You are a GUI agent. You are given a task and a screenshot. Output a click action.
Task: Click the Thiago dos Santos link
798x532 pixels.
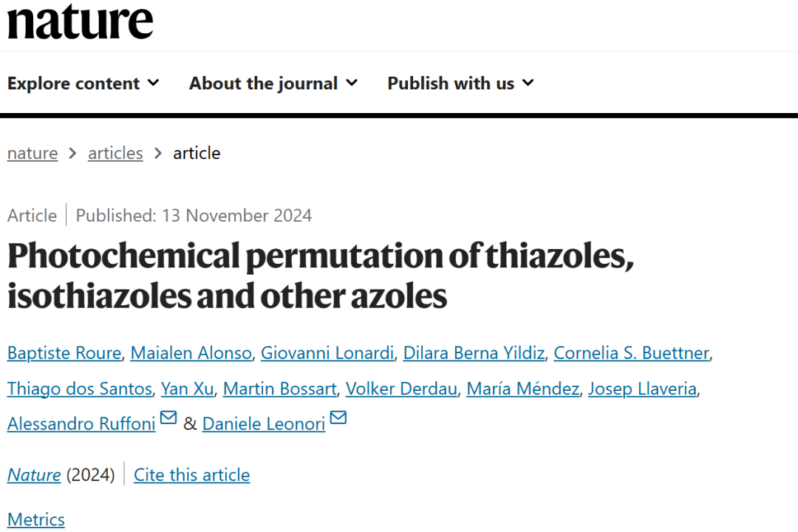click(x=79, y=389)
